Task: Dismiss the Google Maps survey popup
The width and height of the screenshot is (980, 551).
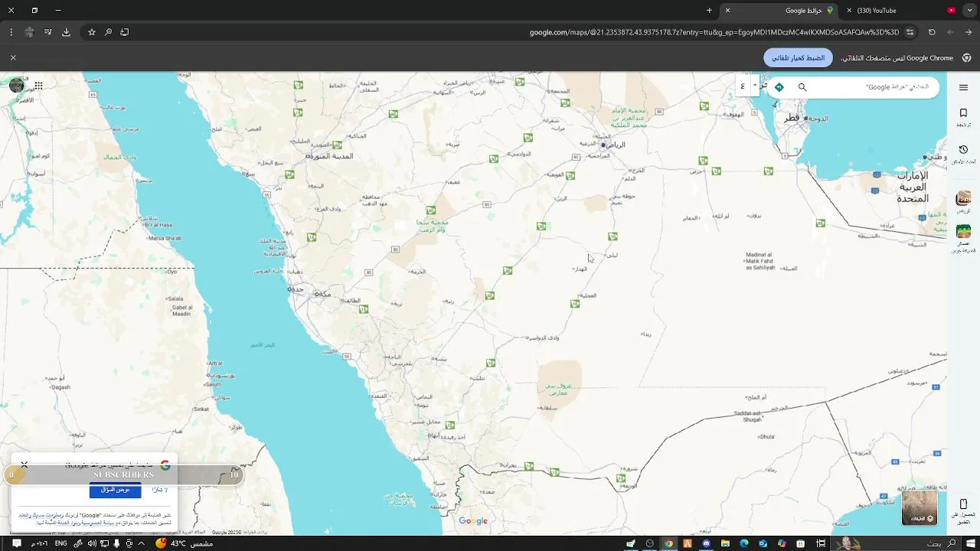Action: pos(24,465)
